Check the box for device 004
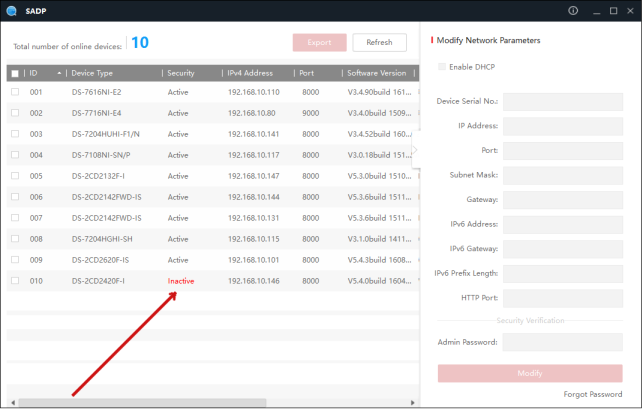 [15, 155]
